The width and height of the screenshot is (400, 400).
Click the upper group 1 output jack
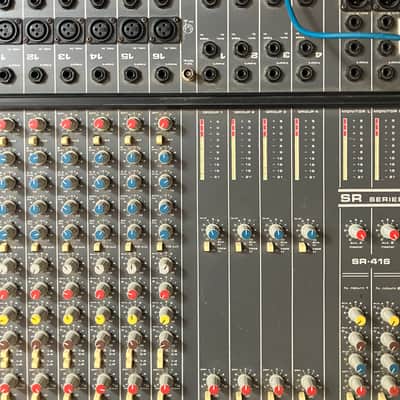point(210,49)
